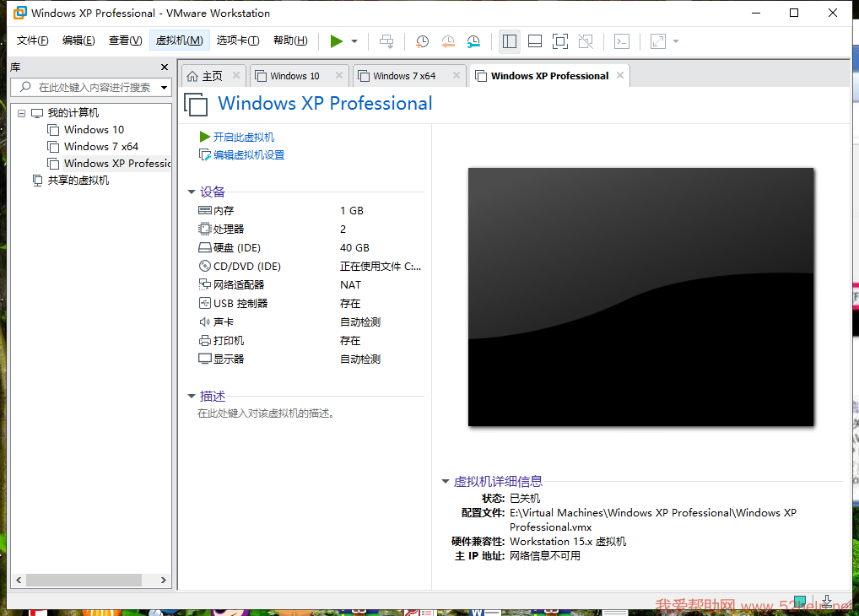Screen dimensions: 859x616
Task: Click the 40 GB hard disk value
Action: (x=354, y=248)
